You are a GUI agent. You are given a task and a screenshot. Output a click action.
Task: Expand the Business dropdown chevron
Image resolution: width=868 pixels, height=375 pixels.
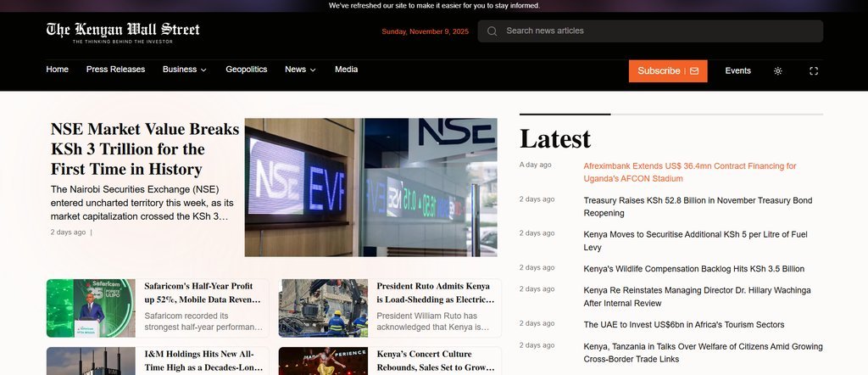(x=203, y=70)
